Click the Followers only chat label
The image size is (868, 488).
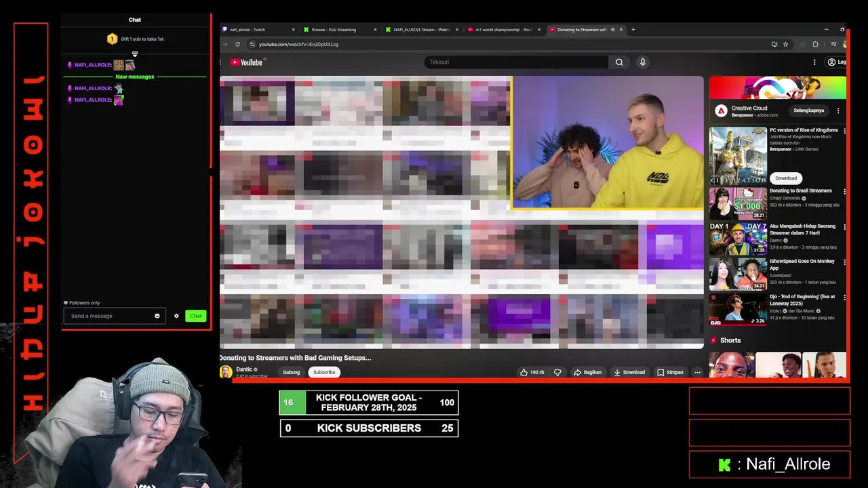tap(82, 303)
